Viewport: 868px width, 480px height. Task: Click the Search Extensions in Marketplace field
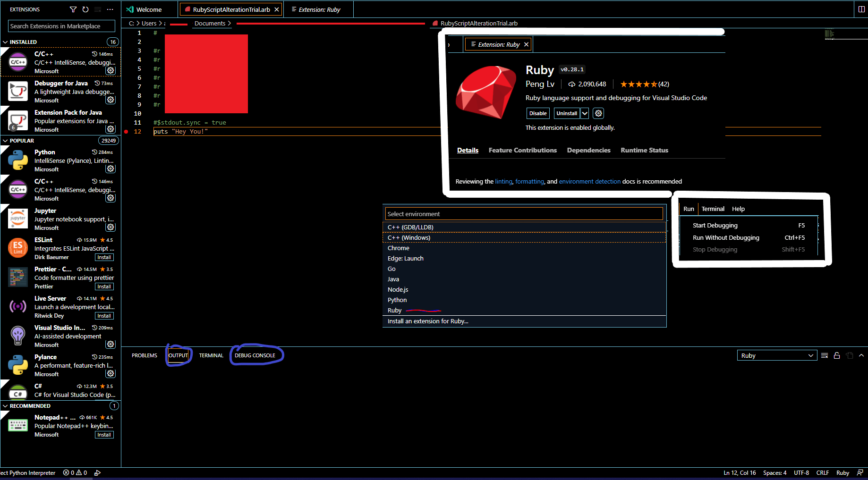(x=60, y=25)
